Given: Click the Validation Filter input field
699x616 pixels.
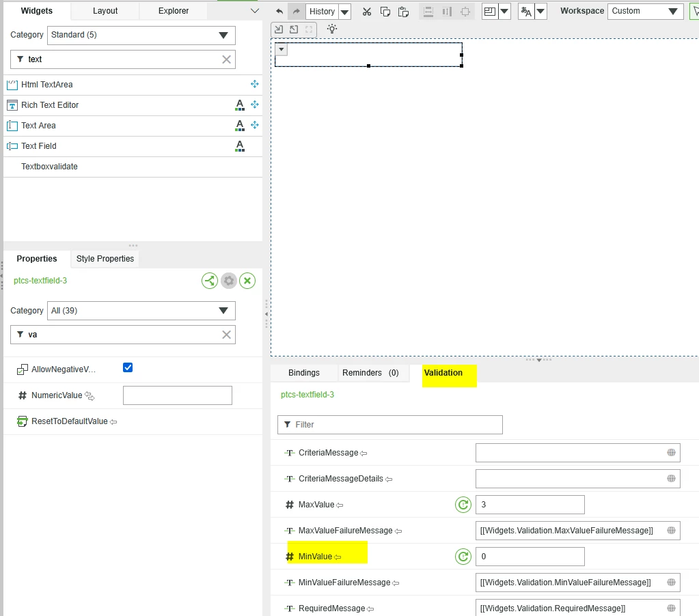Looking at the screenshot, I should (390, 425).
